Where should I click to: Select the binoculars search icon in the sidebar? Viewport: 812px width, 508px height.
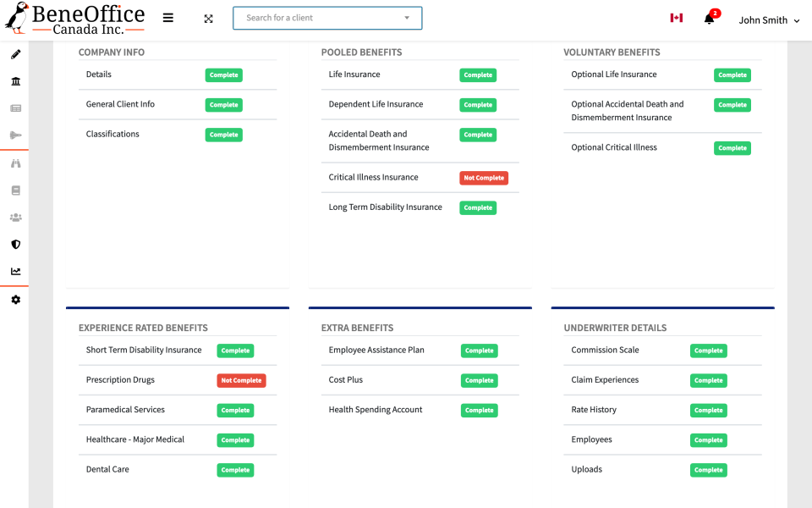tap(14, 163)
